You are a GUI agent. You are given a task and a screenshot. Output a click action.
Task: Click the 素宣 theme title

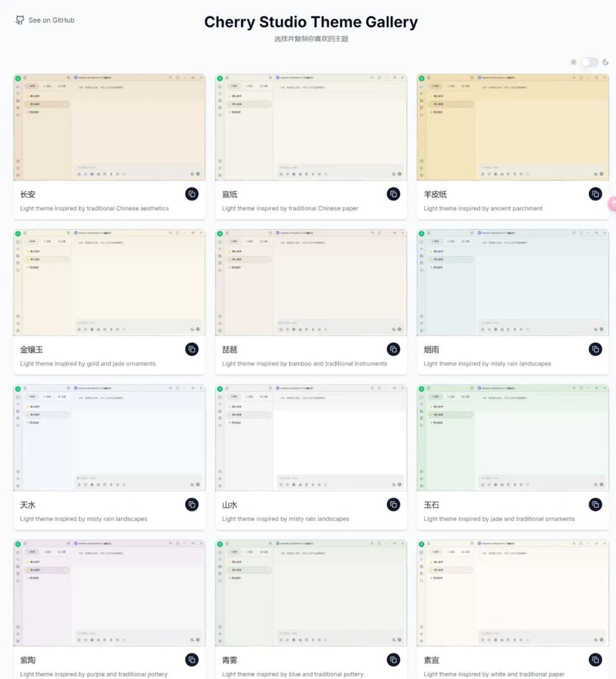click(432, 660)
